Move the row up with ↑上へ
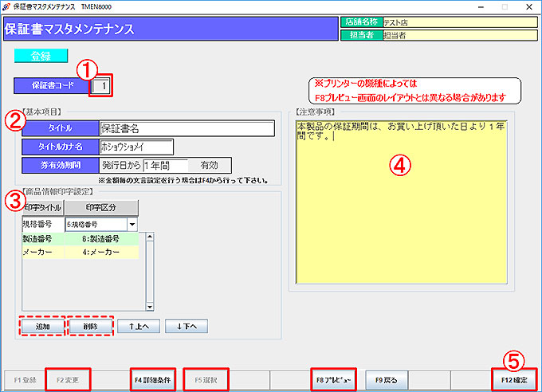 pos(139,327)
